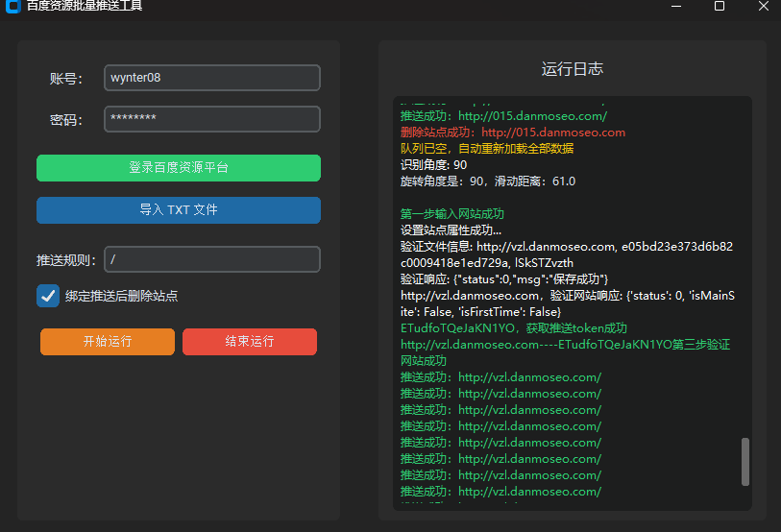This screenshot has width=781, height=532.
Task: Click the 密码 label
Action: point(65,120)
